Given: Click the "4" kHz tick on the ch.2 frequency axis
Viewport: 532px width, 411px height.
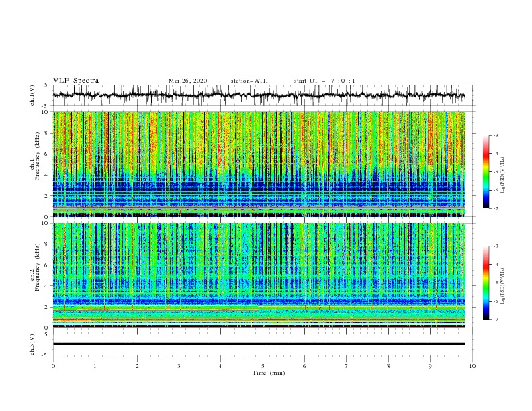Looking at the screenshot, I should (x=47, y=286).
